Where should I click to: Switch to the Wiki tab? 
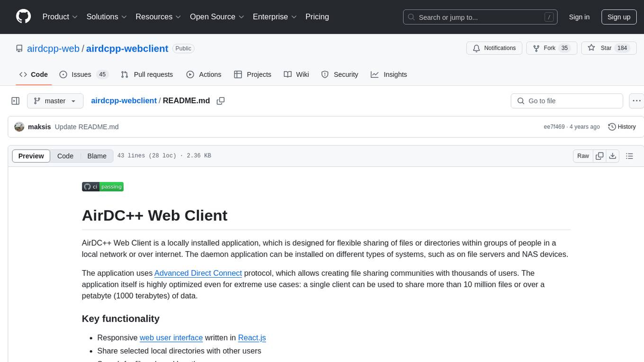pyautogui.click(x=296, y=74)
